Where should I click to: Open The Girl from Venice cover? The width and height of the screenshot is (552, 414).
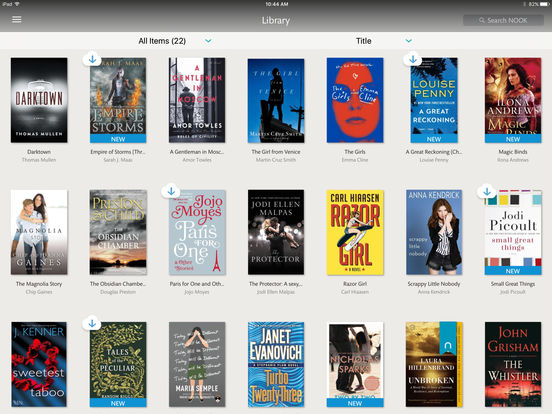coord(276,100)
